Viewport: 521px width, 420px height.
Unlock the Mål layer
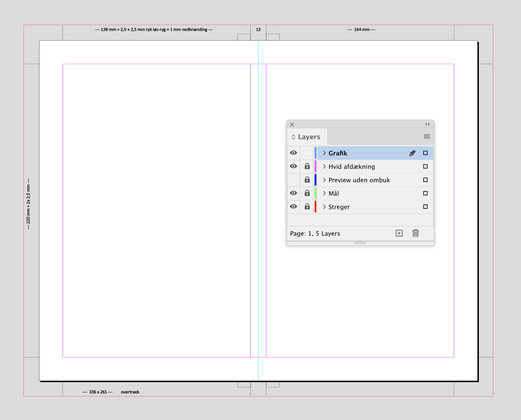tap(307, 193)
